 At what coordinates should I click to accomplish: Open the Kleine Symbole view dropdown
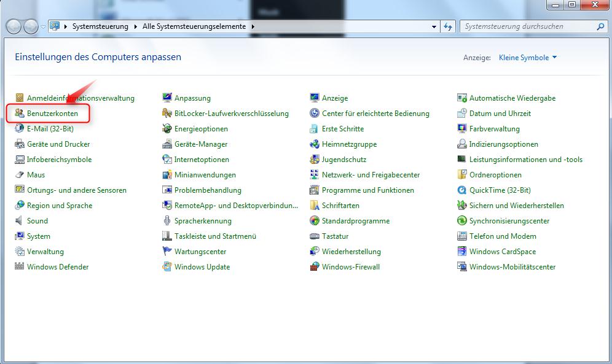528,58
